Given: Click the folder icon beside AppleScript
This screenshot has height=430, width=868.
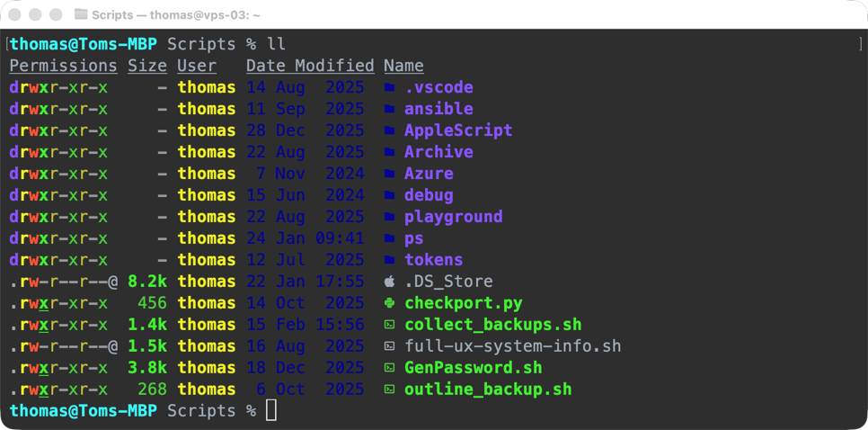Looking at the screenshot, I should point(389,130).
